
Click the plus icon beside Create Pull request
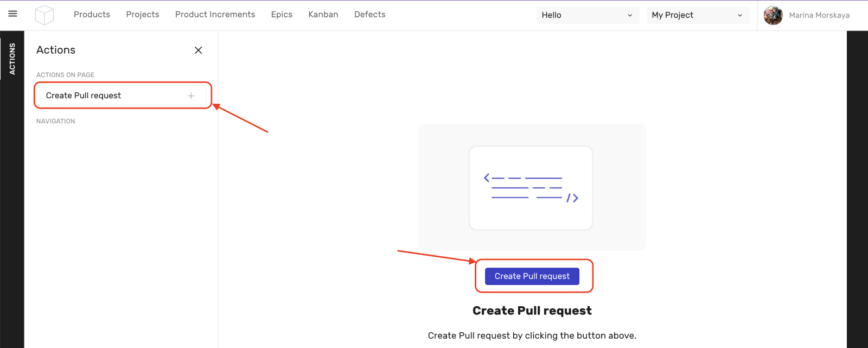coord(191,96)
